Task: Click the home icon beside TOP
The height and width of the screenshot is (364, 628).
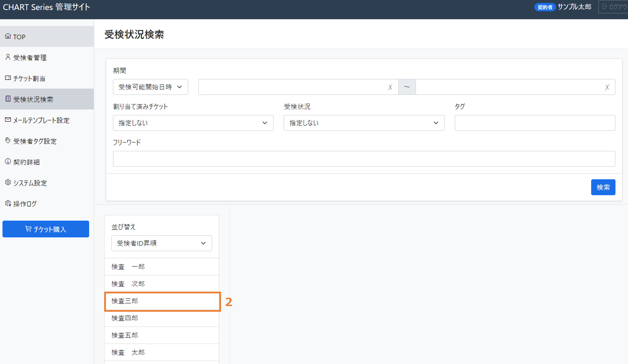Action: click(x=8, y=36)
